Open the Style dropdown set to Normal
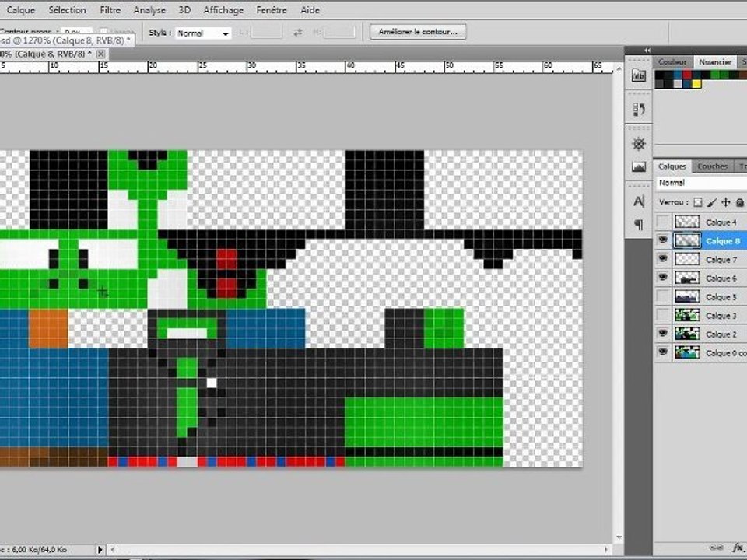The width and height of the screenshot is (747, 560). [203, 33]
